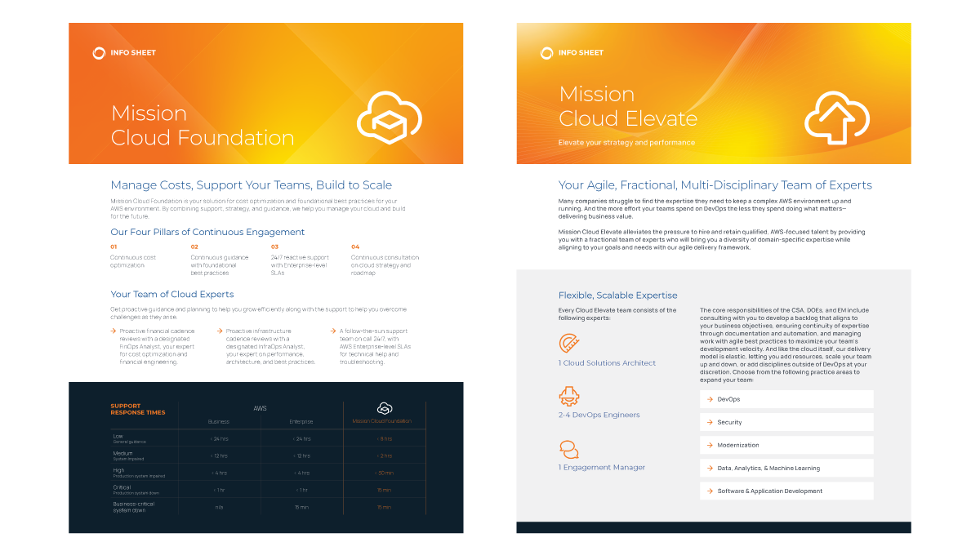Choose the Modernization practice area
The width and height of the screenshot is (980, 551).
click(x=786, y=445)
